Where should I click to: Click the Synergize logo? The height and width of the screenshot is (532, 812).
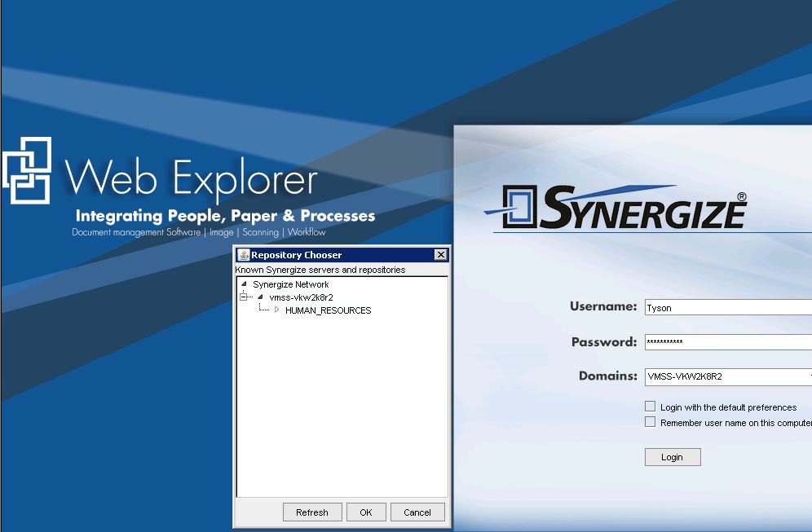click(616, 207)
